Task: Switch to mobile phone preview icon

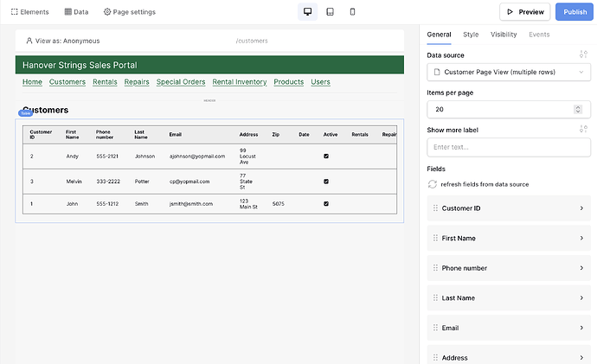Action: (352, 12)
